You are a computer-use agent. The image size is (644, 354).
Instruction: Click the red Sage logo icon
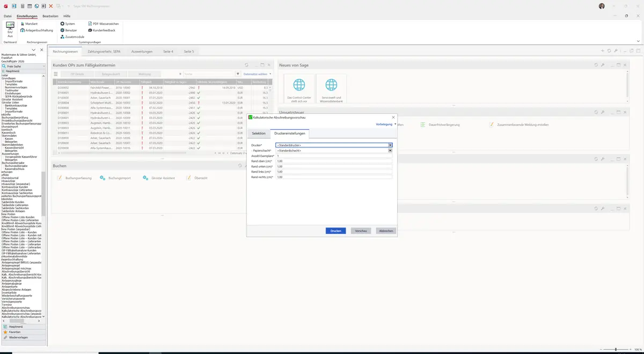[5, 6]
